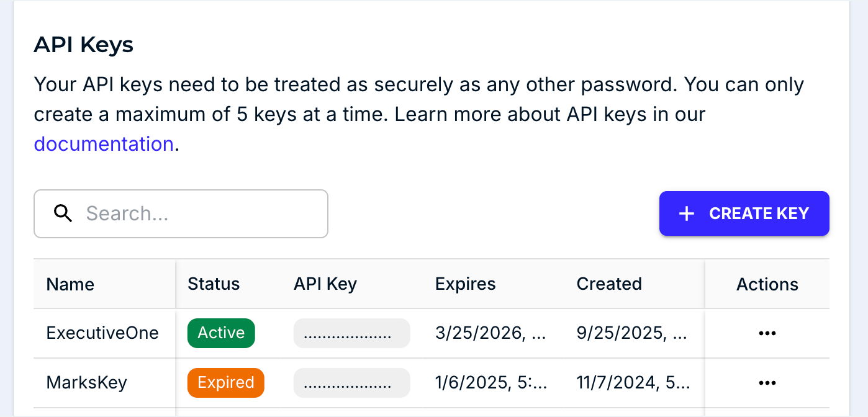Select the ExecutiveOne key name
868x417 pixels.
coord(102,333)
